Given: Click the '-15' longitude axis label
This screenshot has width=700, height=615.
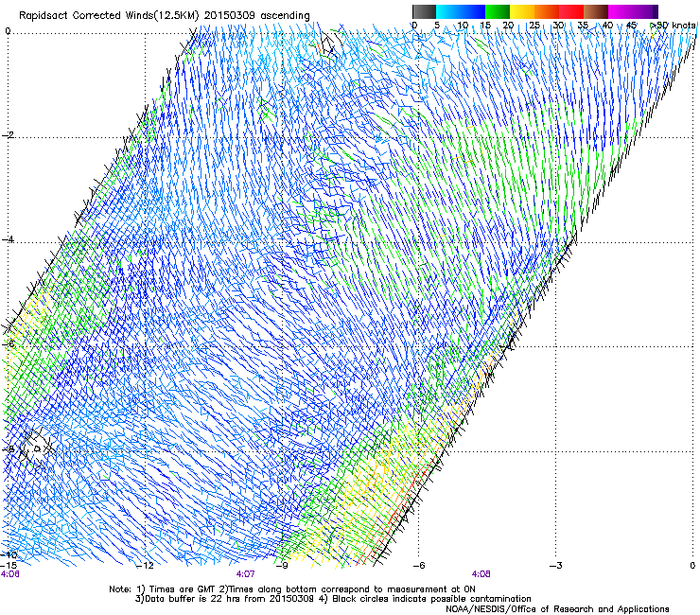Looking at the screenshot, I should tap(9, 566).
